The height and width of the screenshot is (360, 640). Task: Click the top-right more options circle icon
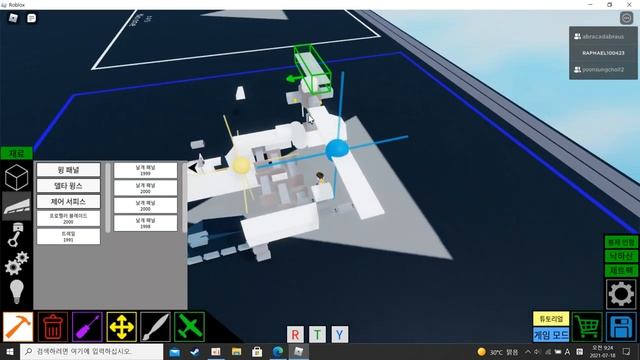tap(626, 18)
